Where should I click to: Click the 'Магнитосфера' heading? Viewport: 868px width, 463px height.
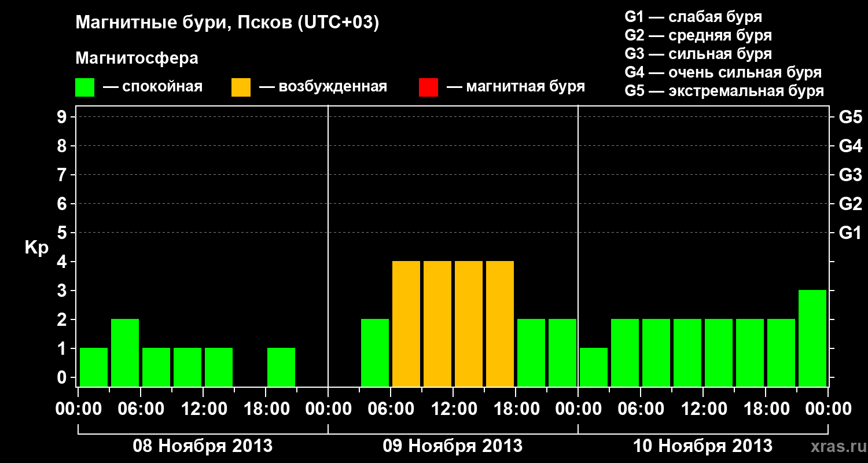[137, 58]
